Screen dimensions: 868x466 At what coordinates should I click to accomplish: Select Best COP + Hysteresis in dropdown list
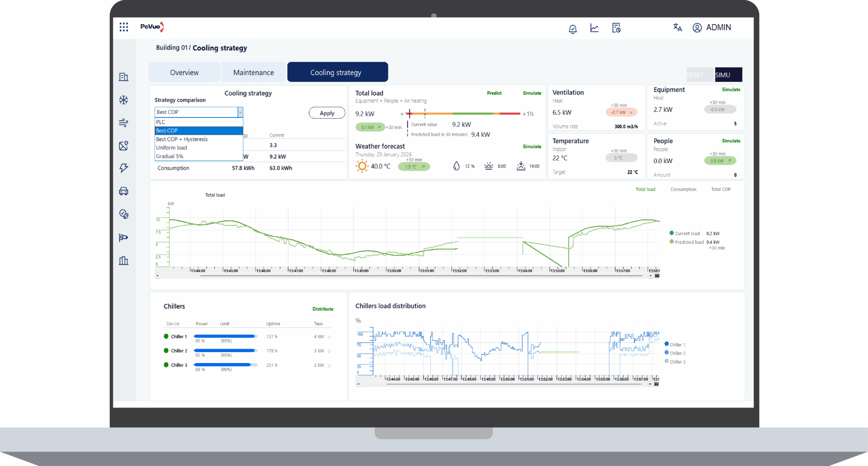point(182,139)
